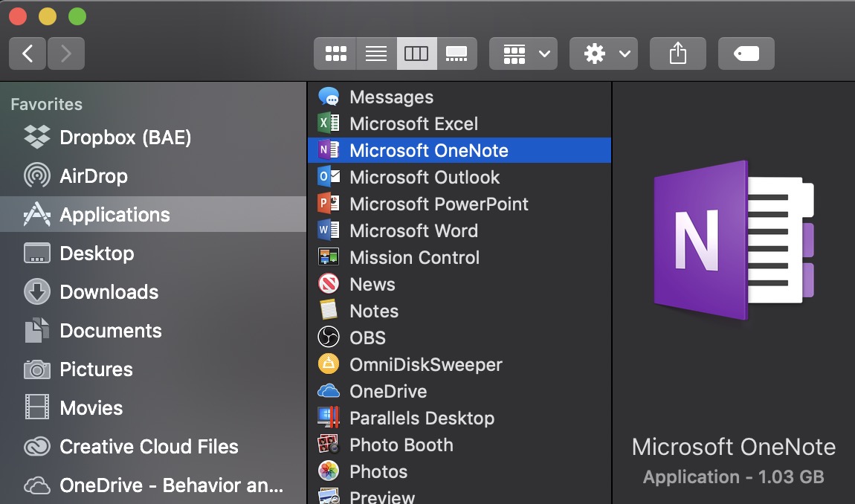Click the Creative Cloud icon in sidebar

pyautogui.click(x=37, y=447)
